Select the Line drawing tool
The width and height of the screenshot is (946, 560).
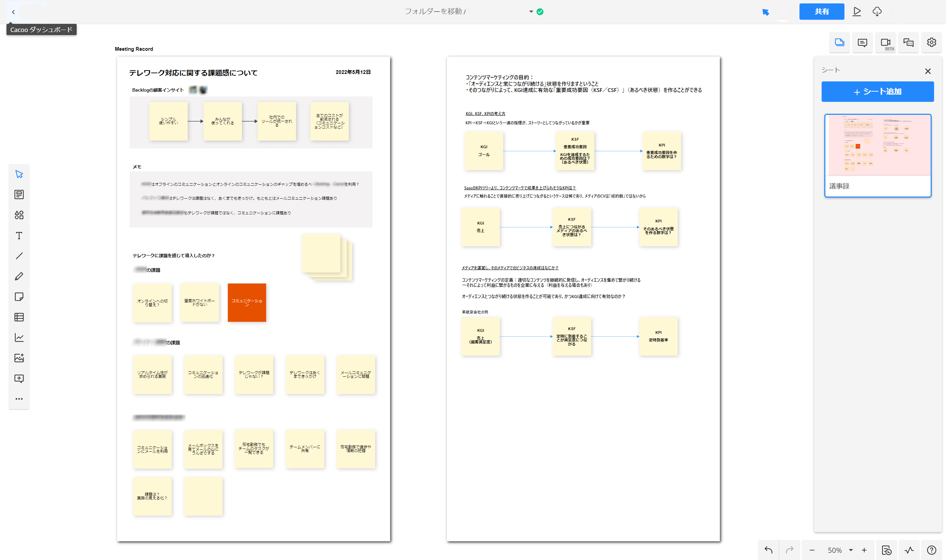pos(19,256)
